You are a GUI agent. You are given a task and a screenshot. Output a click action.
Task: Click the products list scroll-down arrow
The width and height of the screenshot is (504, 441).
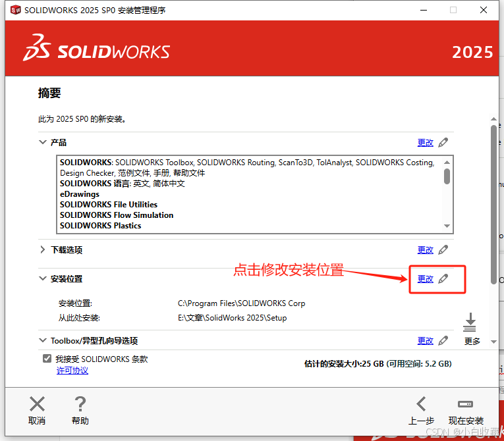point(447,226)
